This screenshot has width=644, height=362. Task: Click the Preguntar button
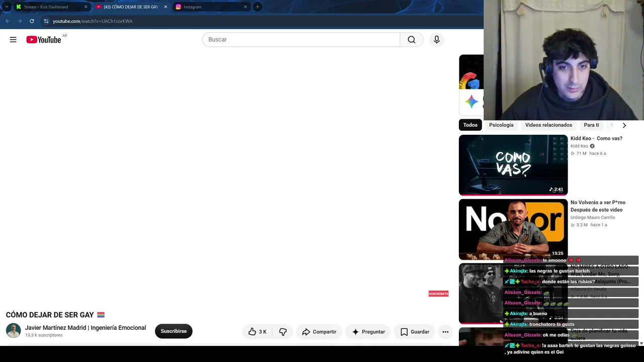[x=368, y=332]
